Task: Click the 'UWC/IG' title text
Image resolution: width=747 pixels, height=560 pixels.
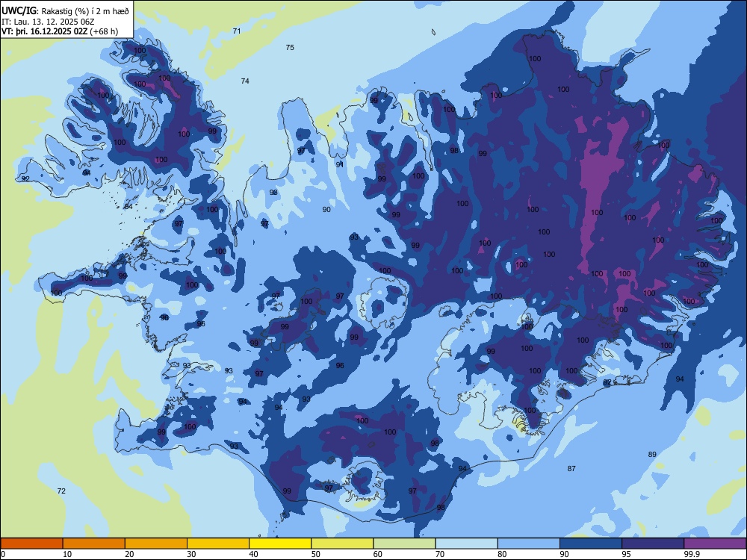Action: click(19, 11)
